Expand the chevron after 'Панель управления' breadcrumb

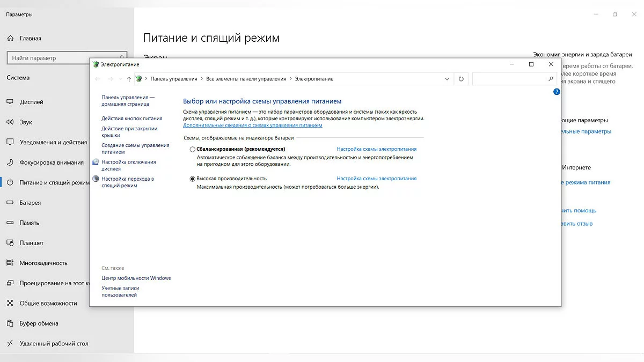click(x=202, y=79)
